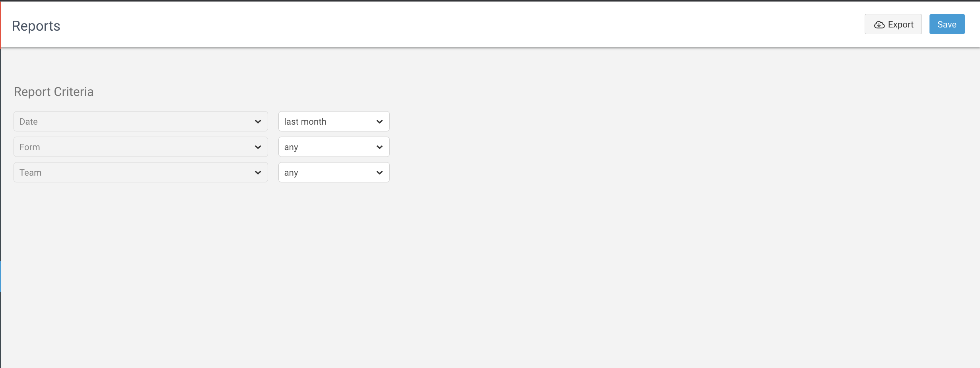
Task: Open the Team criteria dropdown
Action: [x=140, y=172]
